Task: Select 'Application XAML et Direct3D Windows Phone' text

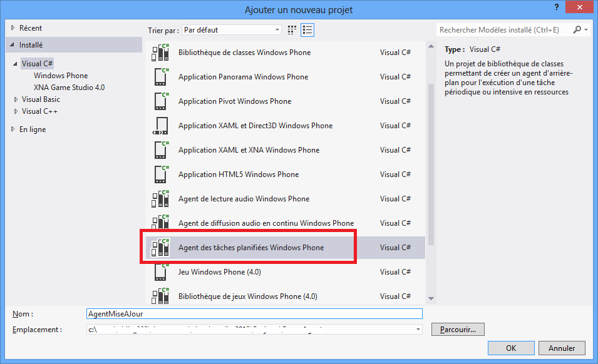Action: coord(255,126)
